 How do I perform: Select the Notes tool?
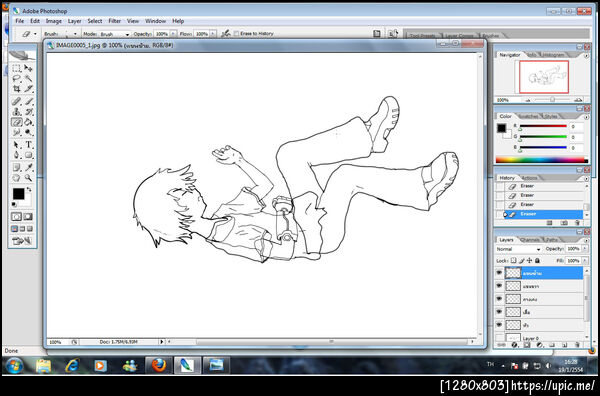16,167
